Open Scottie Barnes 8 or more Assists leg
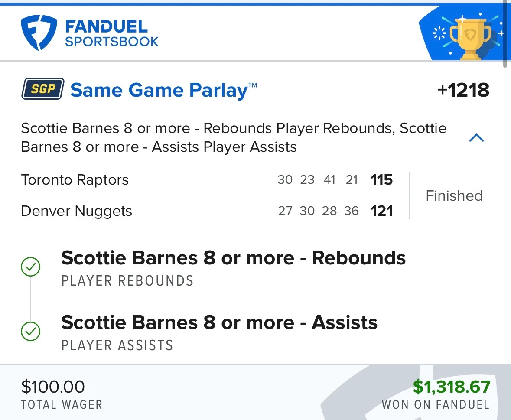The width and height of the screenshot is (511, 420). pyautogui.click(x=219, y=332)
